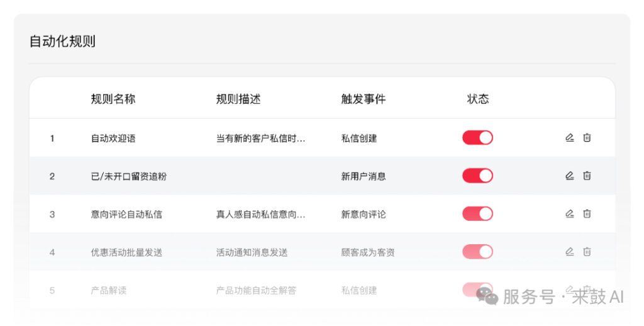Switch off the 优惠活动批量发送 toggle
Image resolution: width=644 pixels, height=326 pixels.
coord(477,252)
